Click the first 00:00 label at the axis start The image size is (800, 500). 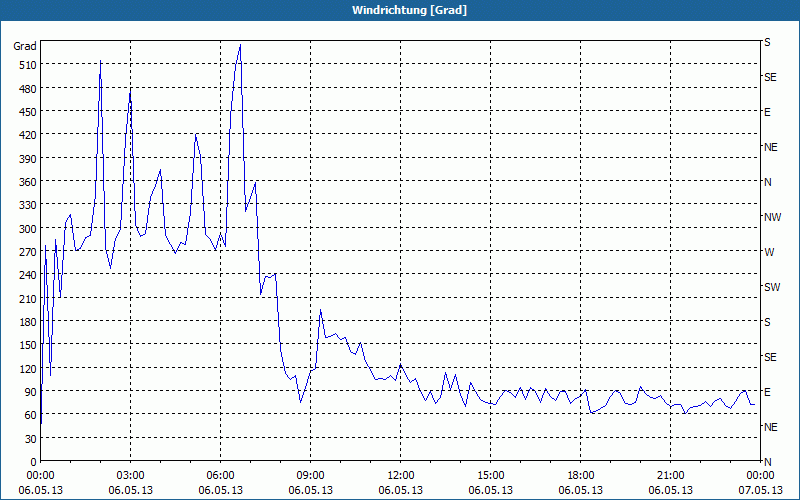tap(40, 476)
